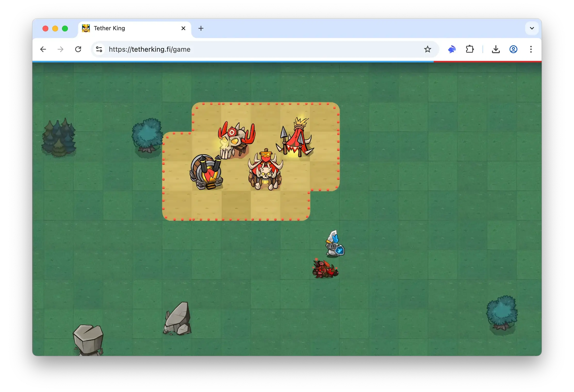The image size is (574, 392).
Task: Attack the red goblin enemy group
Action: coord(325,269)
